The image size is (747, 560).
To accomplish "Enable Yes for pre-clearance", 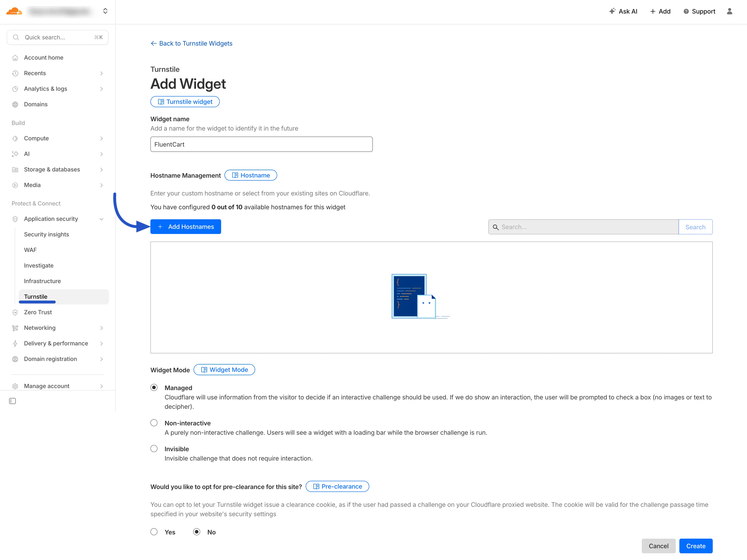I will click(x=154, y=532).
